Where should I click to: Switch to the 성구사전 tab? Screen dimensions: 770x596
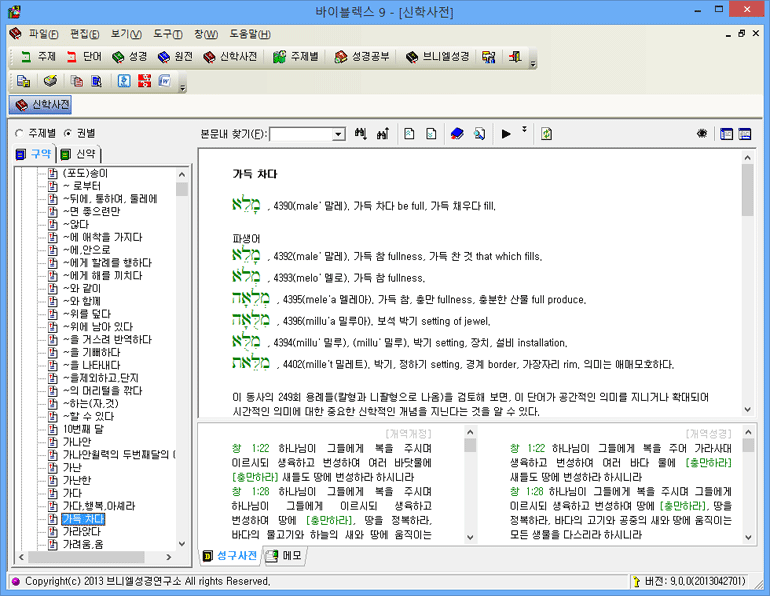point(230,556)
